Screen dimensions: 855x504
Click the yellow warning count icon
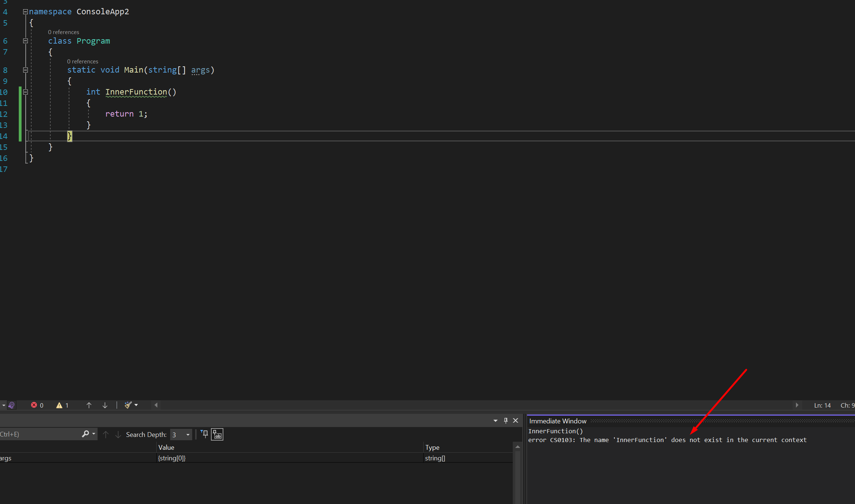[x=59, y=405]
